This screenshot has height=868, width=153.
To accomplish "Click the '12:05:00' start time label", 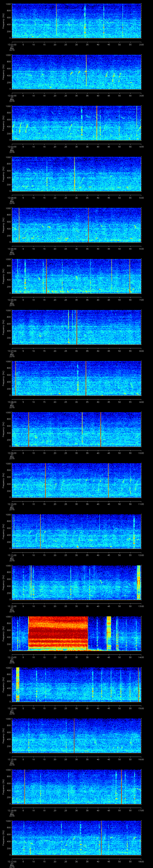I will [12, 249].
